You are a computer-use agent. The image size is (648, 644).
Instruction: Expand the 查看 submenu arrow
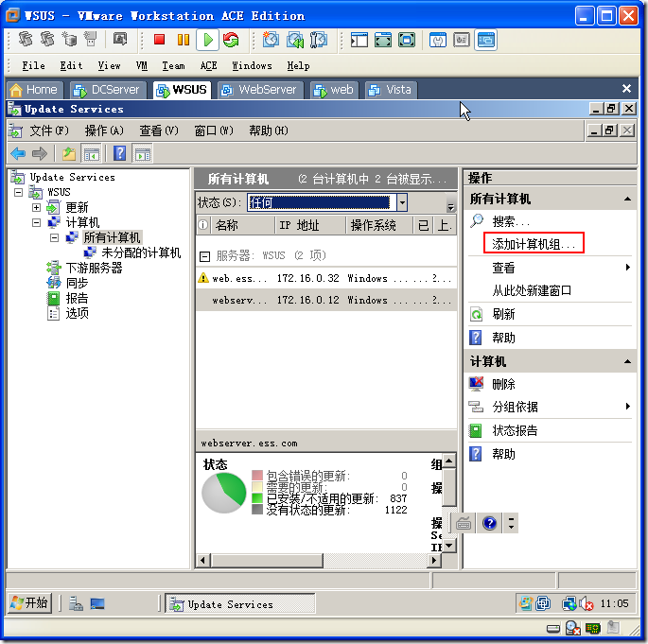click(628, 268)
